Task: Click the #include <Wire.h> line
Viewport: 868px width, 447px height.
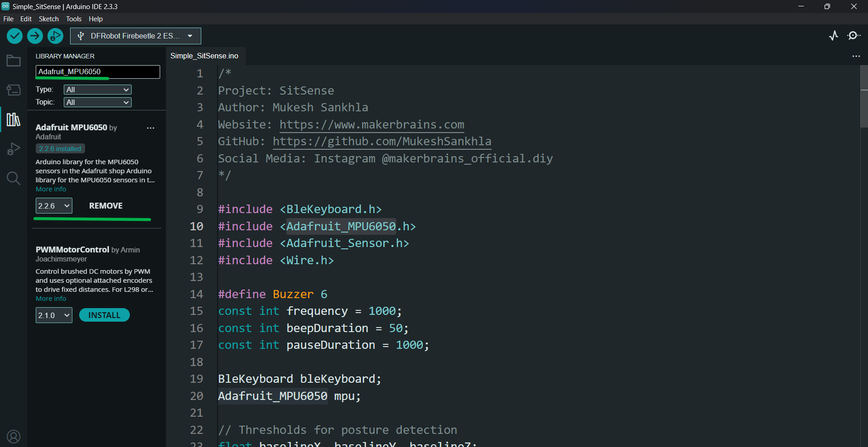Action: pyautogui.click(x=276, y=260)
